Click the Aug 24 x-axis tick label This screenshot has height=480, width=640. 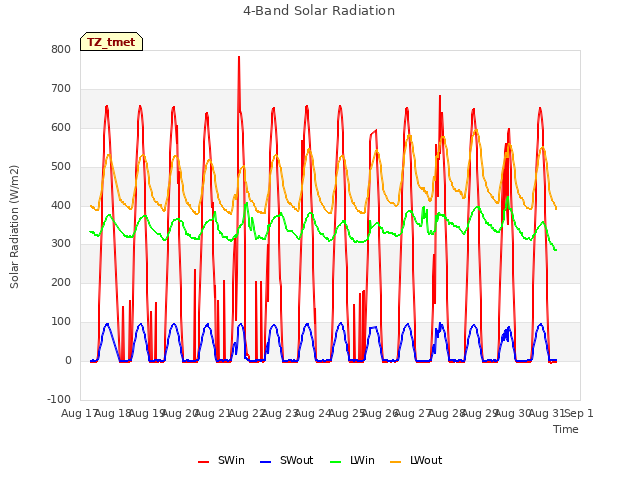click(313, 413)
